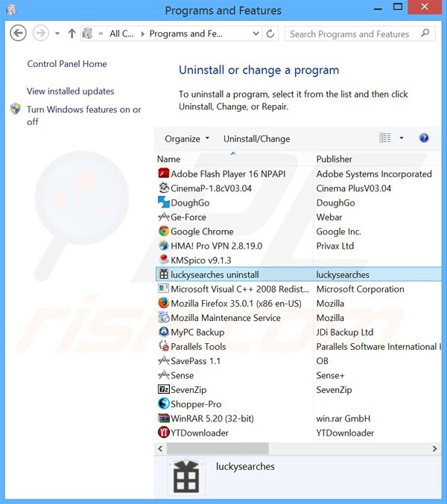Click the Control Panel icon in address bar

(87, 34)
